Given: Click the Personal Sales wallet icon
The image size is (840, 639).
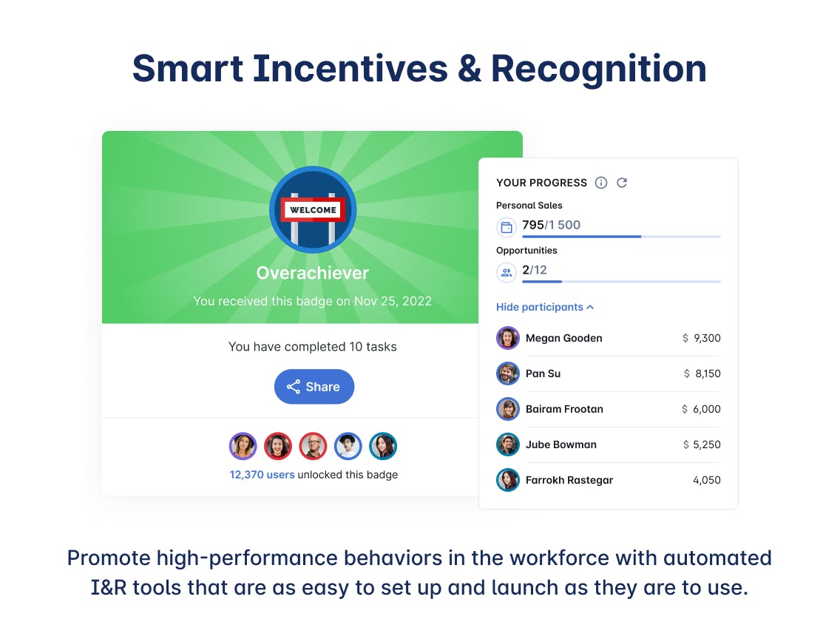Looking at the screenshot, I should tap(507, 228).
